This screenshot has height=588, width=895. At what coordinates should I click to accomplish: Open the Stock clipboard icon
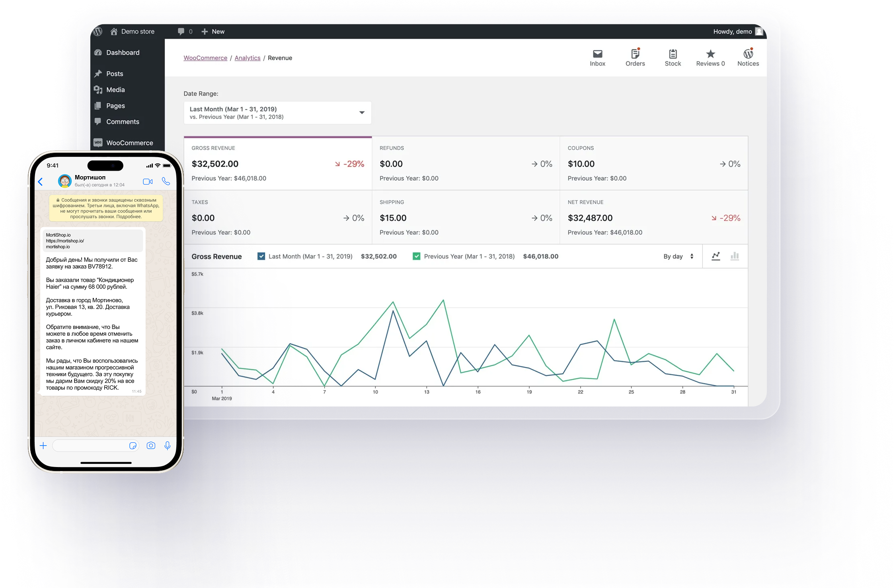click(673, 54)
